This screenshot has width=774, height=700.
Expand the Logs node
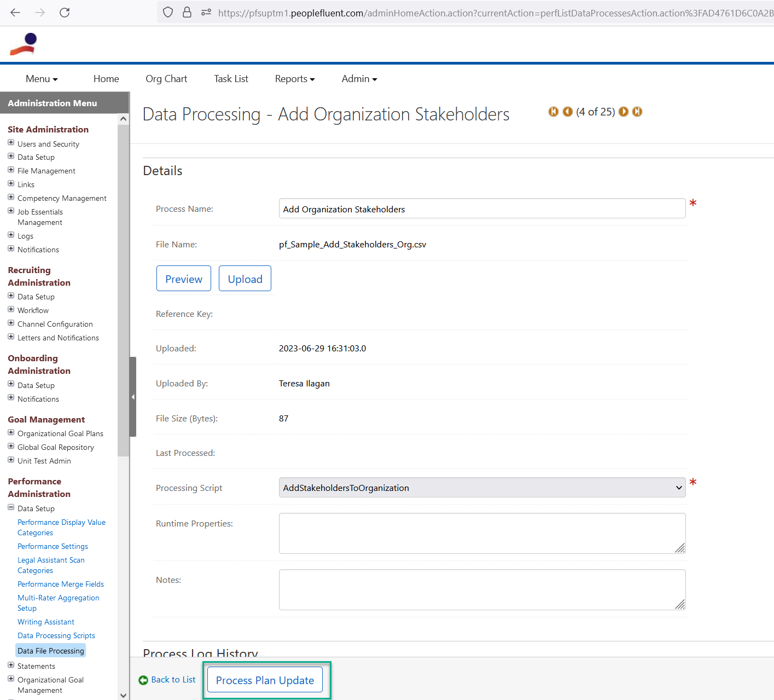click(x=11, y=235)
